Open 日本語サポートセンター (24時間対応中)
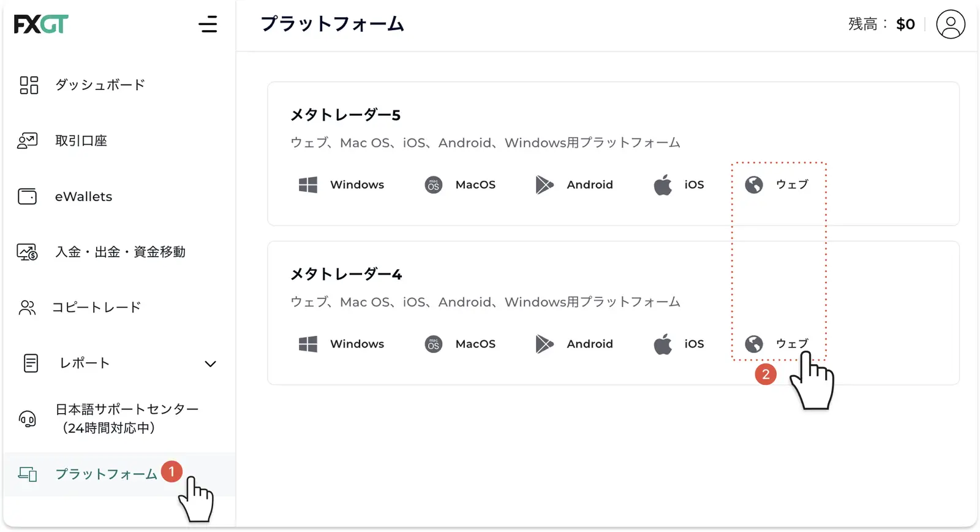 coord(127,419)
